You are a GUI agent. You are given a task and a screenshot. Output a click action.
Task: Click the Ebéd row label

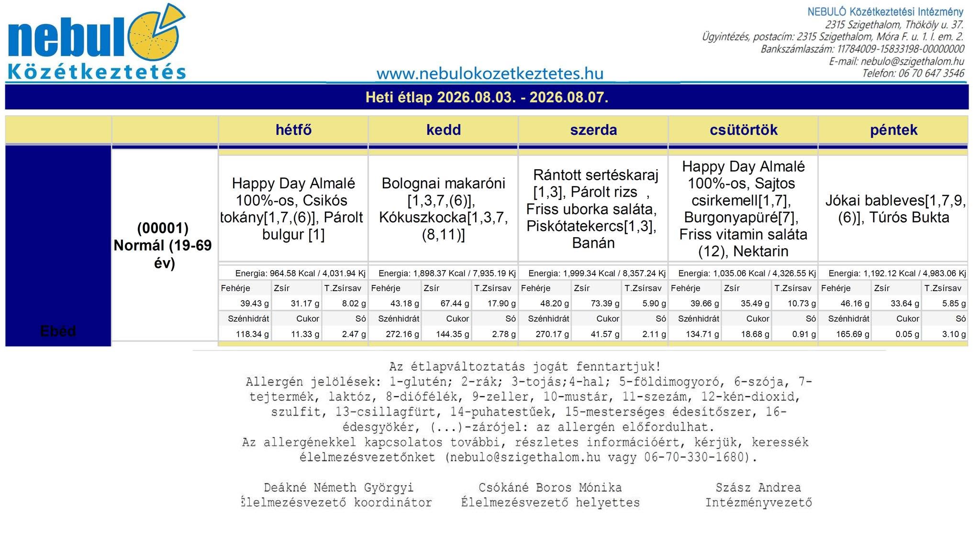pyautogui.click(x=58, y=331)
